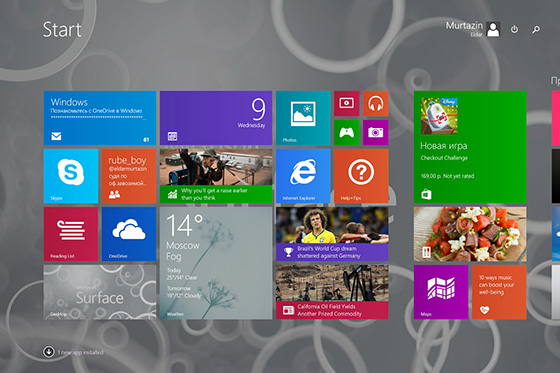Open the Skype tile
This screenshot has height=373, width=560.
tap(71, 176)
